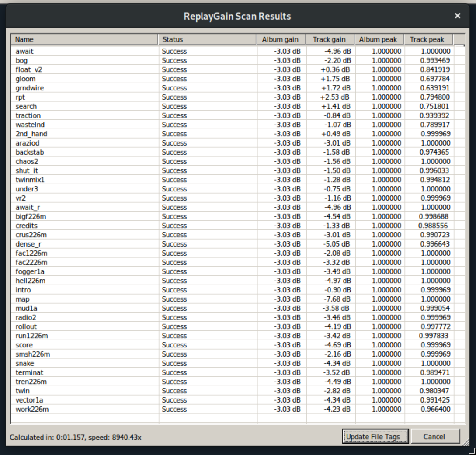Screen dimensions: 476x455
Task: Click the Update File Tags button
Action: click(x=375, y=436)
